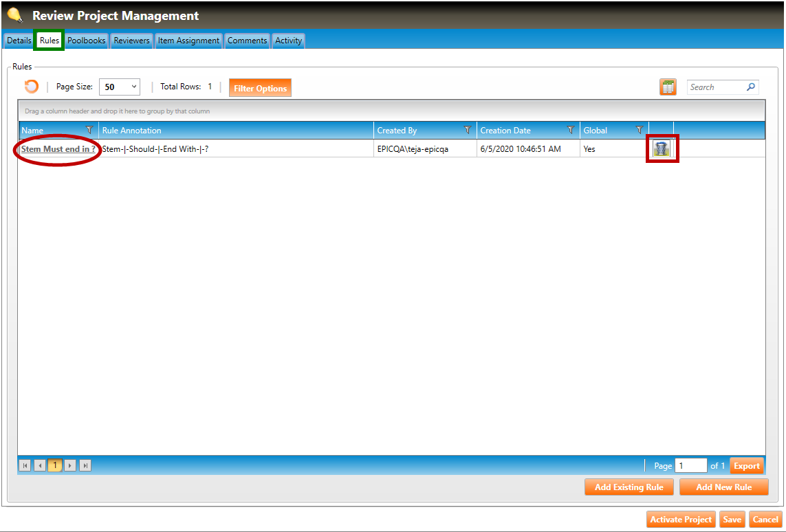Click Add Existing Rule button
786x532 pixels.
coord(629,487)
